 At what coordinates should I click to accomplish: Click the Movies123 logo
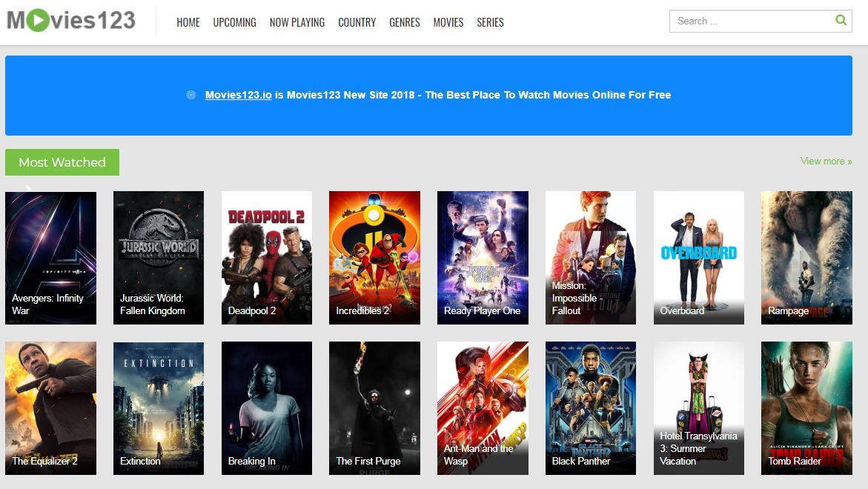[71, 21]
